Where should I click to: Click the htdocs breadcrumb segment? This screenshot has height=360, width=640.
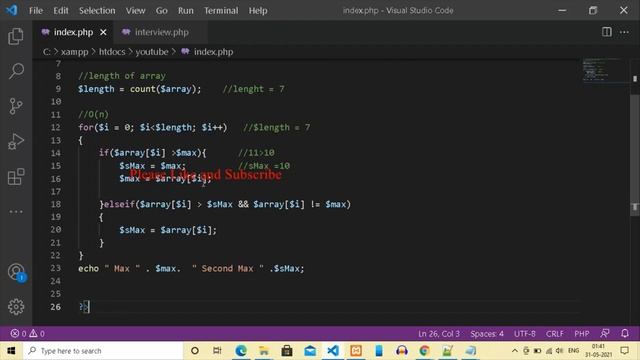tap(112, 52)
